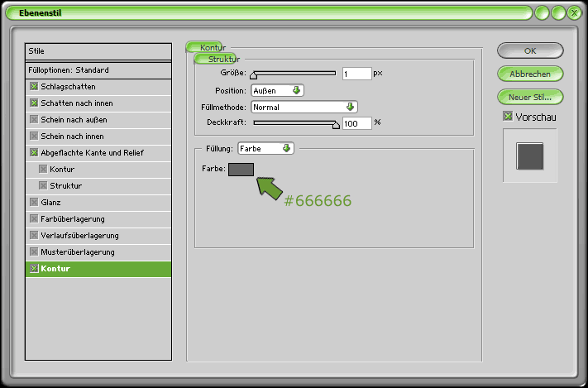Select the Schlagschatten style label

(69, 87)
